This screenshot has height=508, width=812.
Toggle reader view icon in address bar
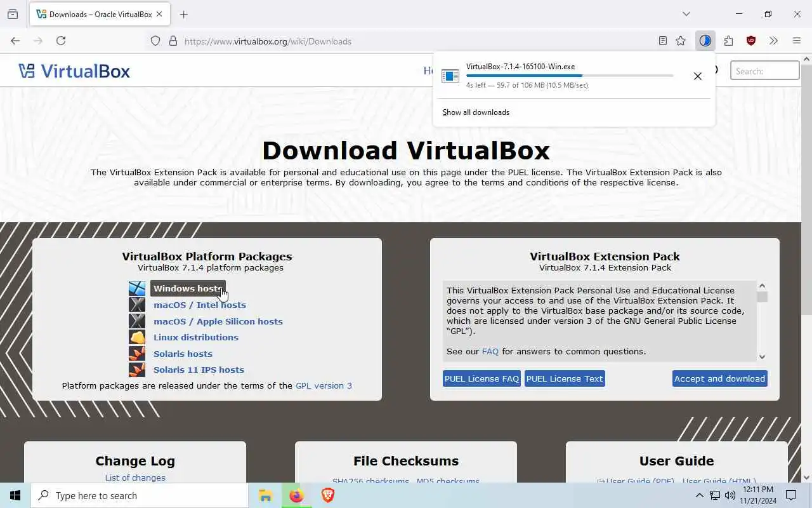pyautogui.click(x=663, y=41)
